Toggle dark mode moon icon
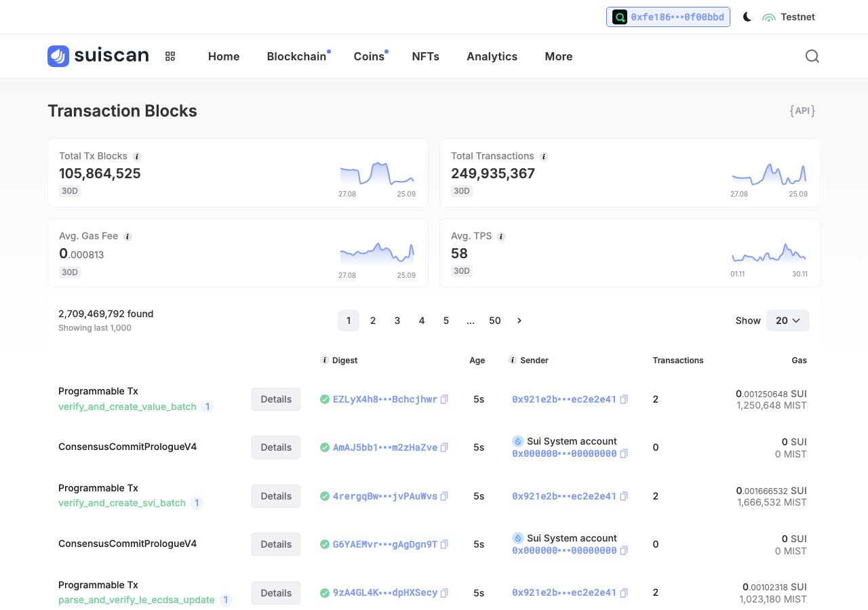868x610 pixels. click(x=747, y=17)
